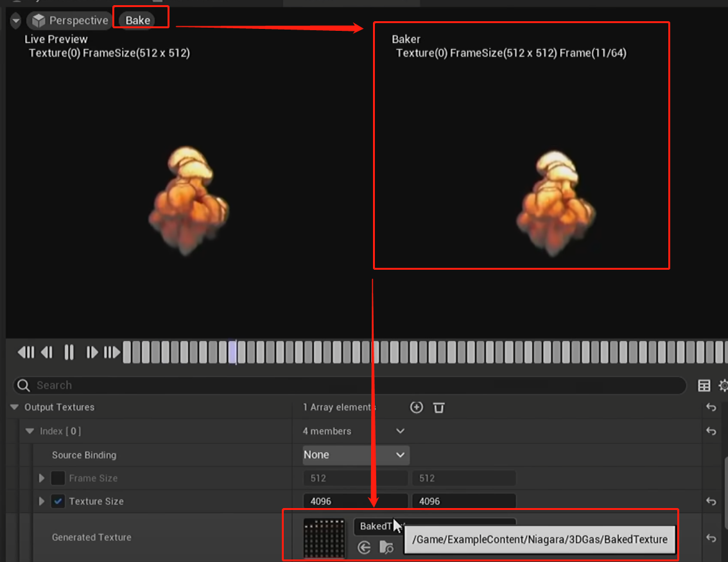
Task: Open the Perspective view mode menu
Action: click(x=70, y=21)
